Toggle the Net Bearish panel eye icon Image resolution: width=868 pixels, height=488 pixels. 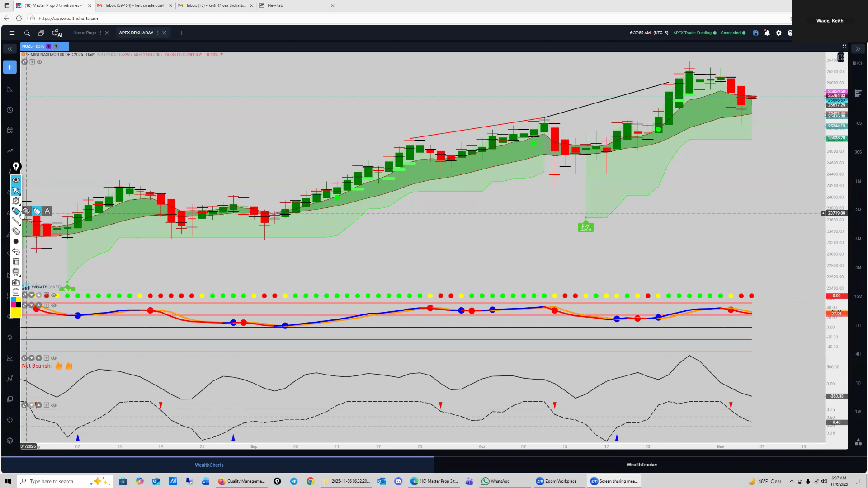coord(54,358)
